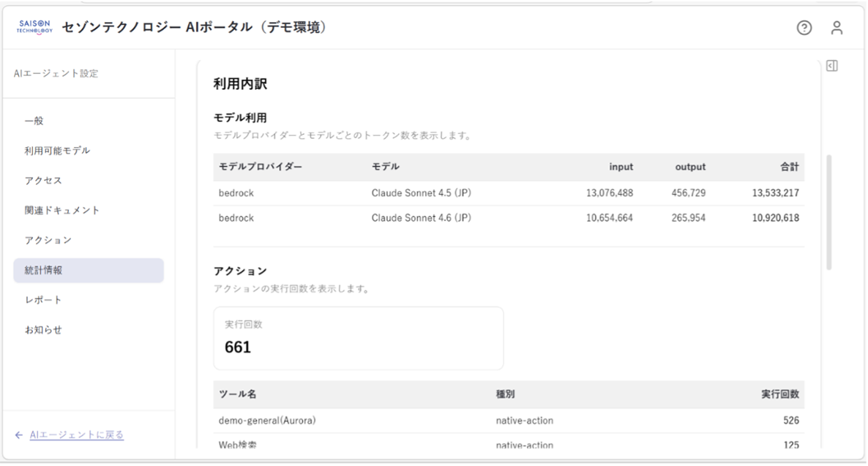Click the 実行回数 column header in tool table
The width and height of the screenshot is (868, 466).
tap(780, 394)
